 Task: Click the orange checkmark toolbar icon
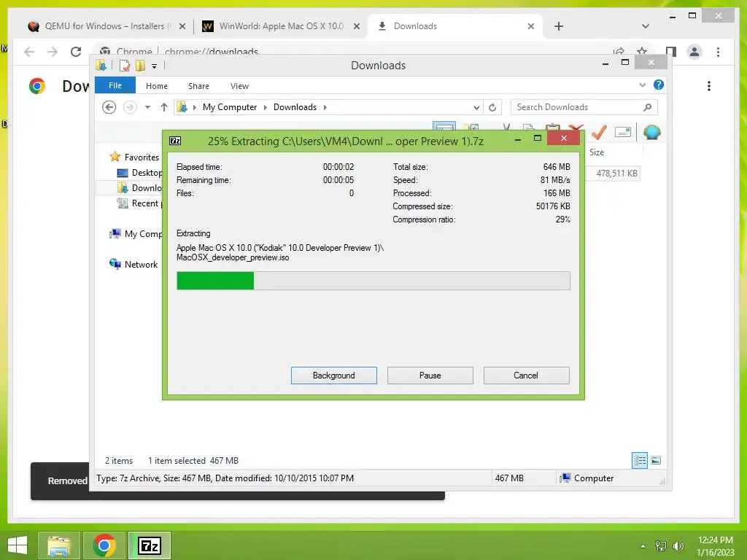(600, 132)
